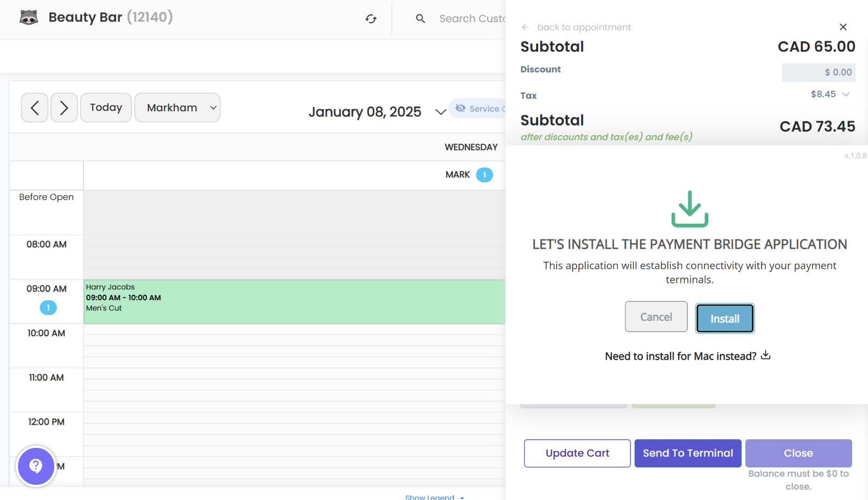Click the Mac download icon
Image resolution: width=868 pixels, height=500 pixels.
tap(765, 355)
